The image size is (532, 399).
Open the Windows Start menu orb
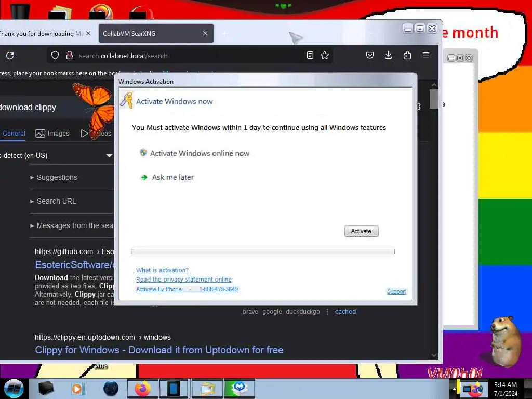(14, 389)
